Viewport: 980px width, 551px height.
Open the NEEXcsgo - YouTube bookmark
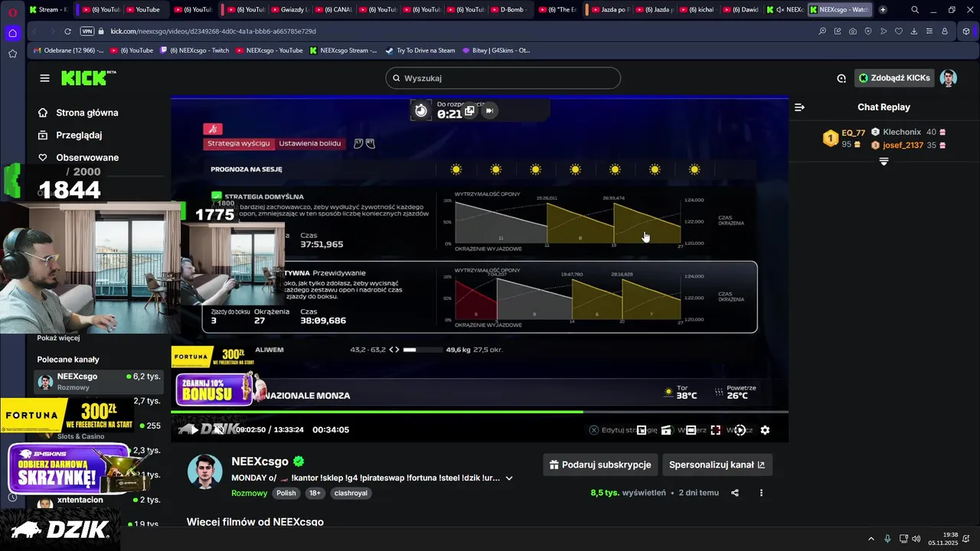point(269,51)
